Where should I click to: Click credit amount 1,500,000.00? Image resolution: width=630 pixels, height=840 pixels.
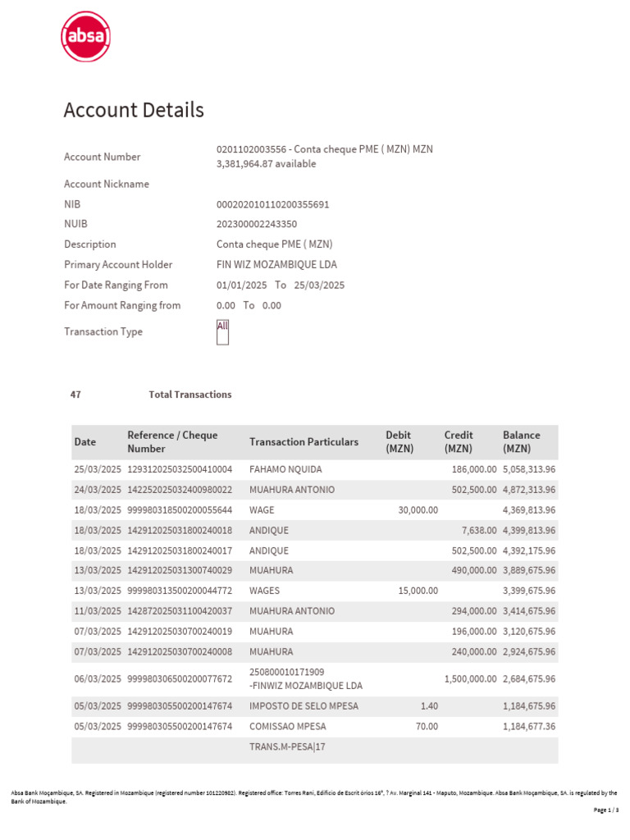tap(470, 679)
